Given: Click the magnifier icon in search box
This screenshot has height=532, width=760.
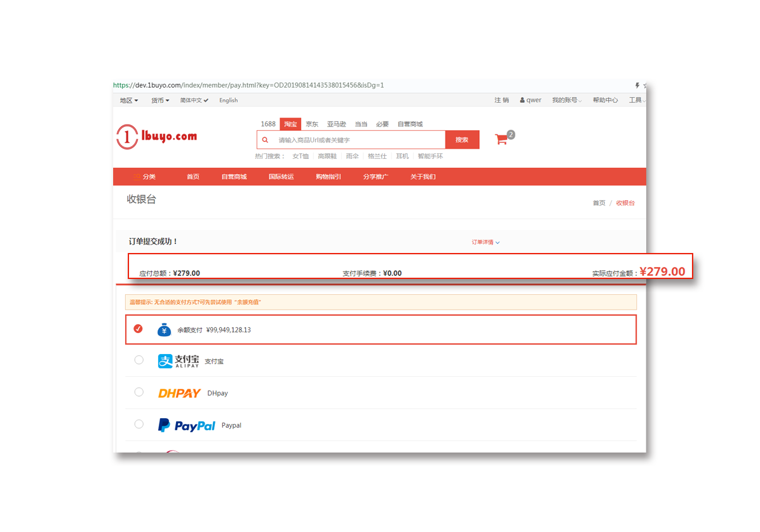Looking at the screenshot, I should coord(266,140).
